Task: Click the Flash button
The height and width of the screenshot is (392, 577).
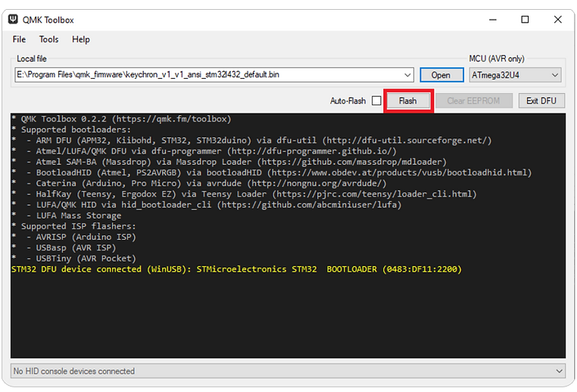Action: coord(408,101)
